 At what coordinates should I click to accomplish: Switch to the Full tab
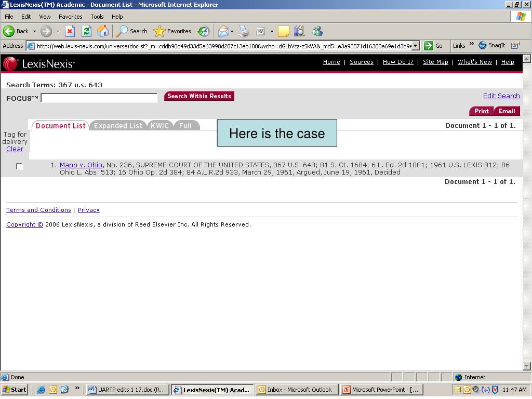pos(185,126)
